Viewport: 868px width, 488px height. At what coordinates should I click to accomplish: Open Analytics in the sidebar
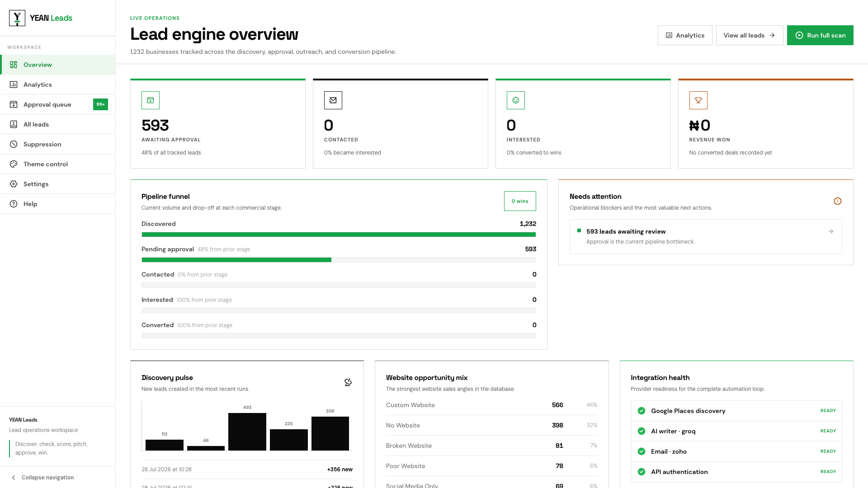click(x=58, y=84)
